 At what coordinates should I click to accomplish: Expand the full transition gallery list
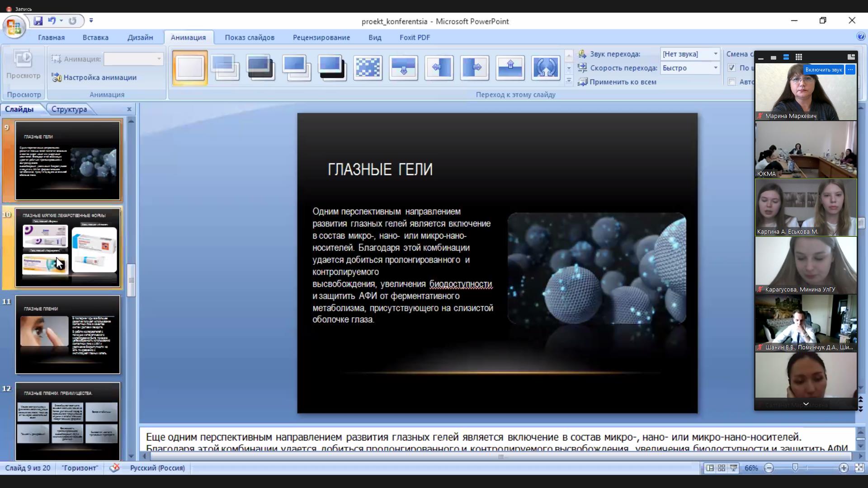569,81
